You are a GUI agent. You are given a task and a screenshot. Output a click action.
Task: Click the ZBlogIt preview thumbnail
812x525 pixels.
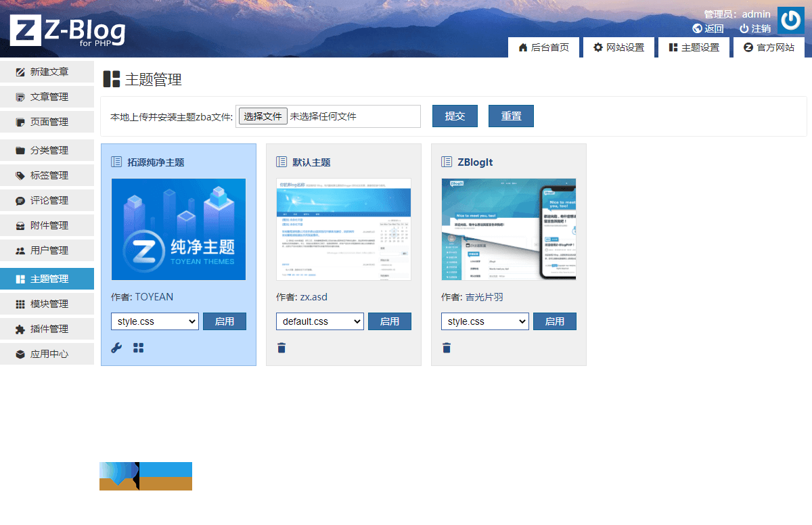pos(509,229)
